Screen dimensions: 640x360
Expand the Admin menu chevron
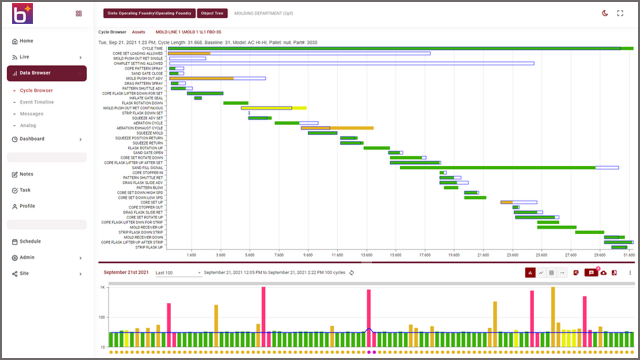[80, 258]
